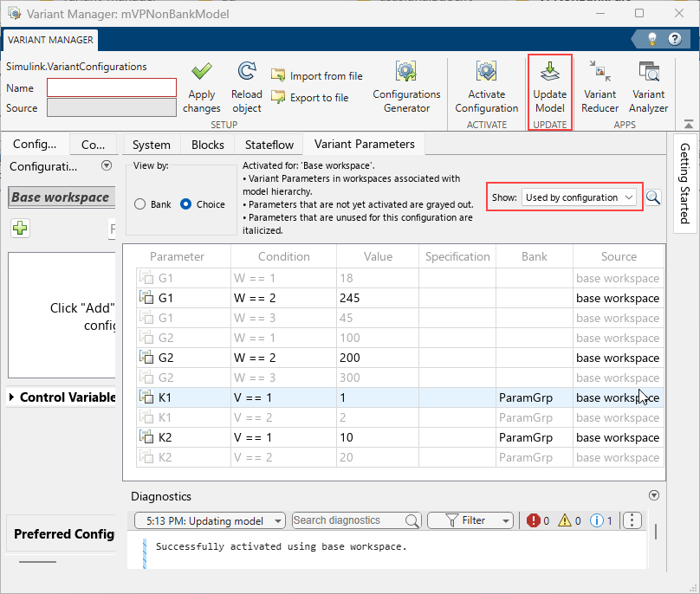Collapse the toolstrip with the arrow icon
This screenshot has width=700, height=594.
[689, 124]
